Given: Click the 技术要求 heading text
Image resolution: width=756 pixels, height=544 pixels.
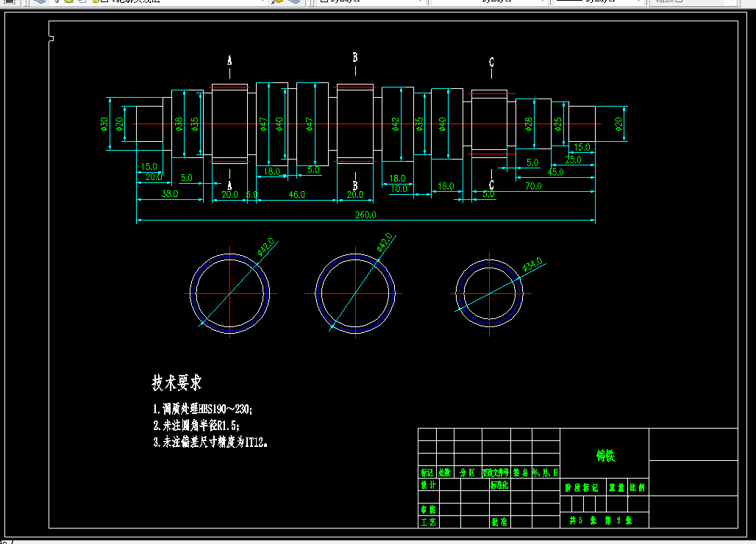Looking at the screenshot, I should [x=176, y=382].
